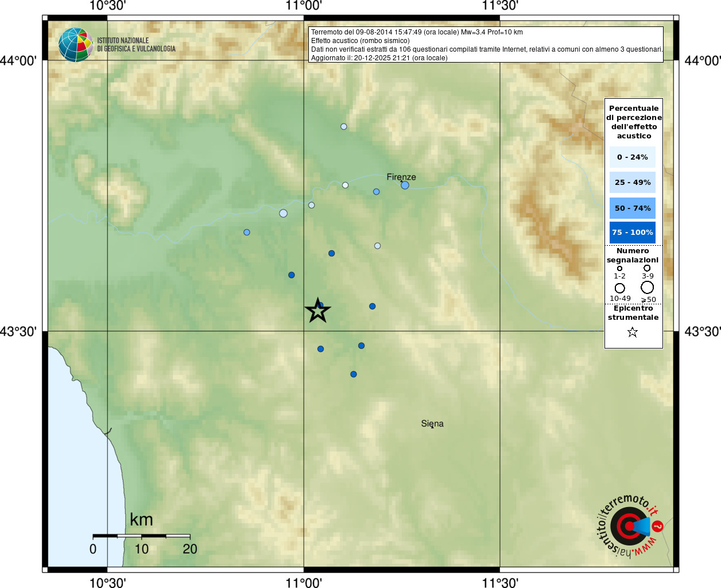721x588 pixels.
Task: Click the '10' mark on the scale bar
Action: (141, 549)
